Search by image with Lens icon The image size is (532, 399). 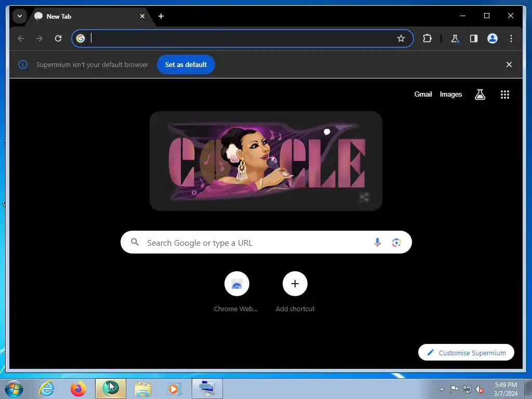coord(396,242)
